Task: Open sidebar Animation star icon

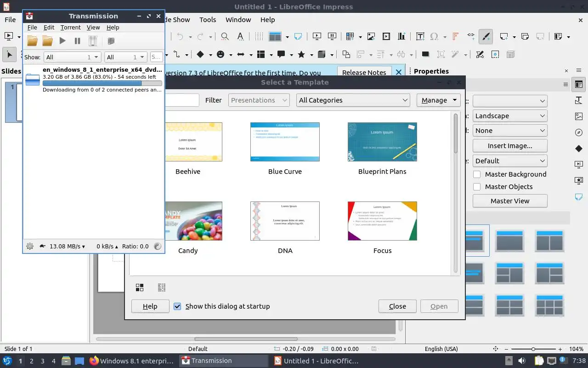Action: click(x=579, y=180)
